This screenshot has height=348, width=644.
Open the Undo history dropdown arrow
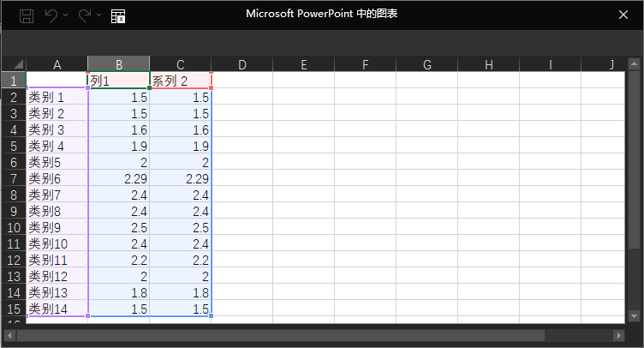point(66,15)
